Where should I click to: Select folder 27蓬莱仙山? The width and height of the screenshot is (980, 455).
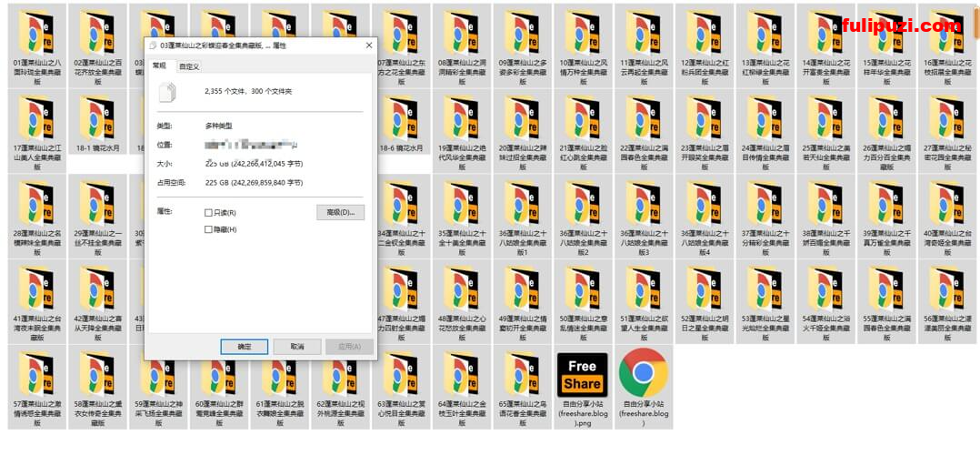point(946,130)
